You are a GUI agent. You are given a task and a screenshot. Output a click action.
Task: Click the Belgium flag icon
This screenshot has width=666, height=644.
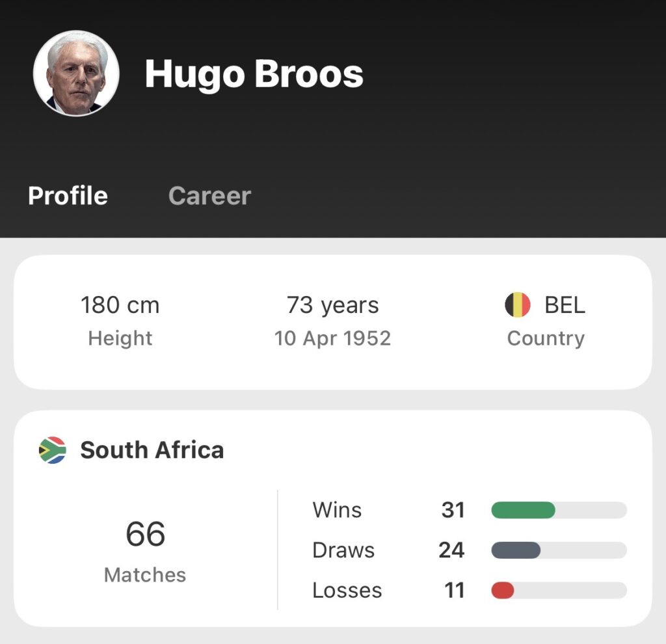[518, 305]
